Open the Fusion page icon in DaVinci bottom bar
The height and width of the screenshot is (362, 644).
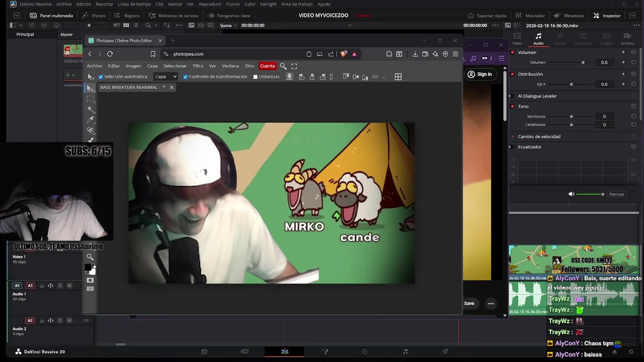325,351
